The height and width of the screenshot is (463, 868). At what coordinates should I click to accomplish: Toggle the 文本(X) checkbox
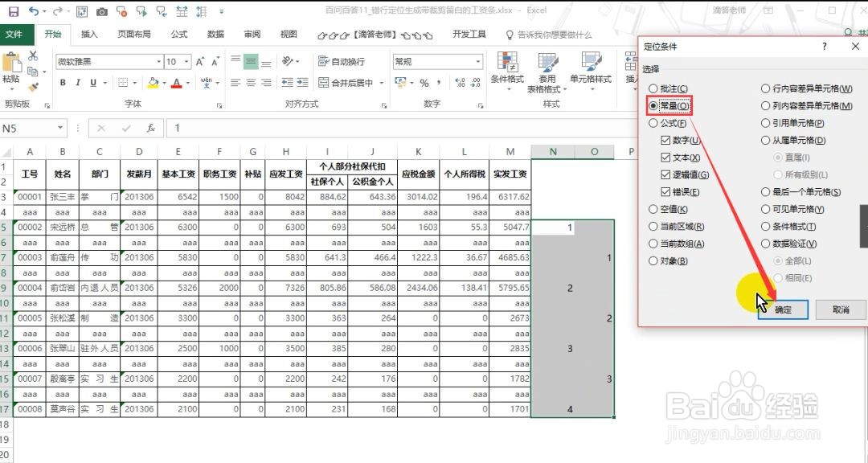pos(681,158)
